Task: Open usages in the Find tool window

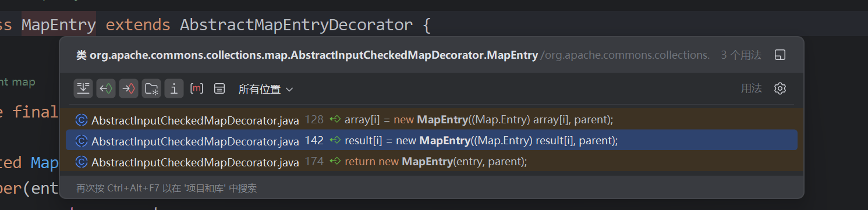Action: click(x=780, y=55)
